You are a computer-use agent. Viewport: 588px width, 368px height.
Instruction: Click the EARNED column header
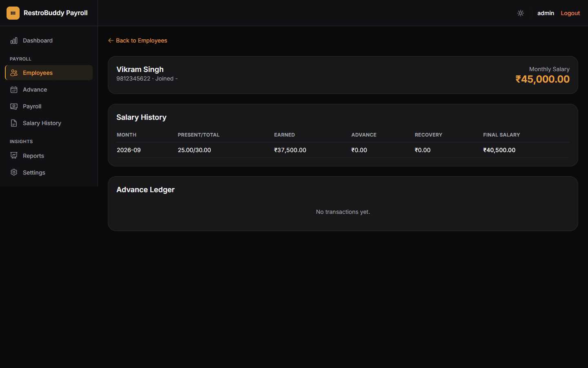[x=285, y=135]
